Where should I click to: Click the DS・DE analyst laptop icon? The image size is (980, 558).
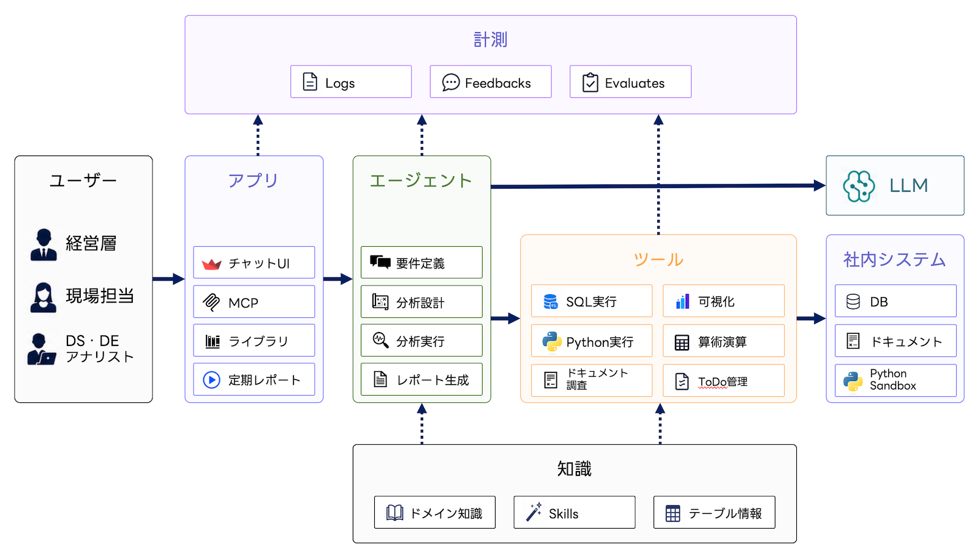pyautogui.click(x=42, y=349)
